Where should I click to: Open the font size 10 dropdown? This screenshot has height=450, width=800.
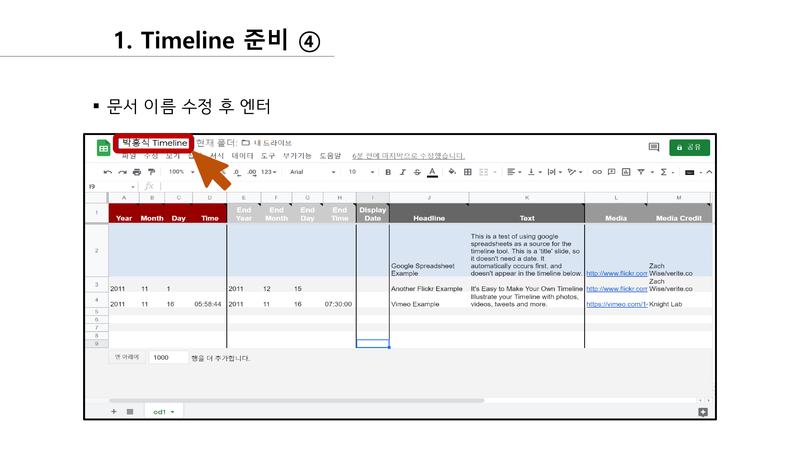pyautogui.click(x=361, y=172)
